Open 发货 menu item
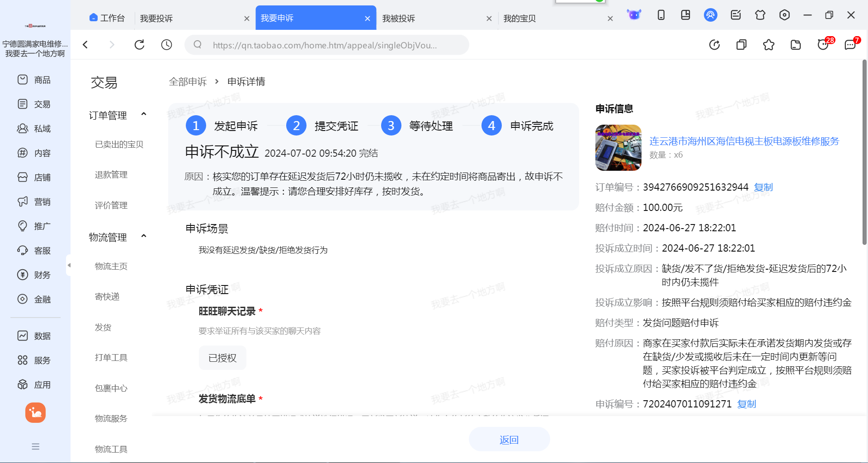Image resolution: width=868 pixels, height=463 pixels. (103, 327)
